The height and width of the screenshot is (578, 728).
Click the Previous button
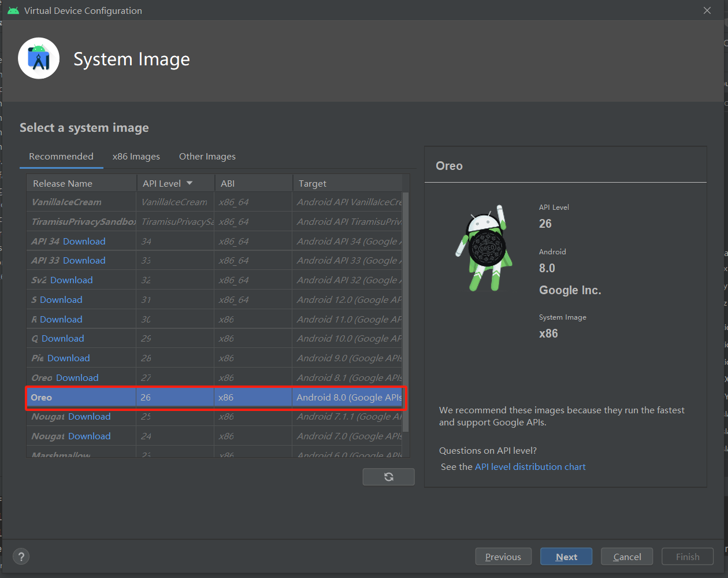click(503, 557)
